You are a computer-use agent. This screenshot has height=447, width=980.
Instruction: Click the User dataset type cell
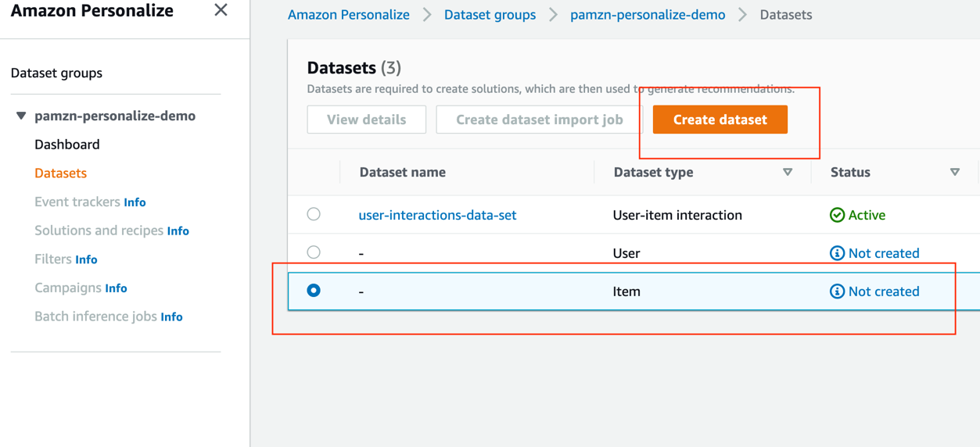point(626,253)
